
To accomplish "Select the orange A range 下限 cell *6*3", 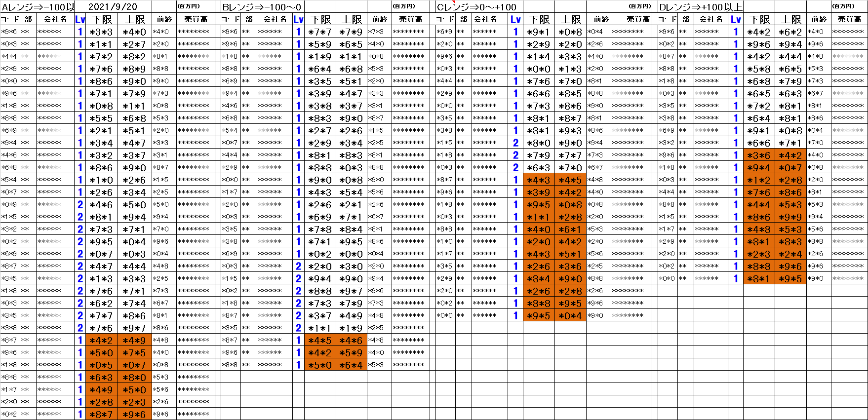I will tap(102, 377).
